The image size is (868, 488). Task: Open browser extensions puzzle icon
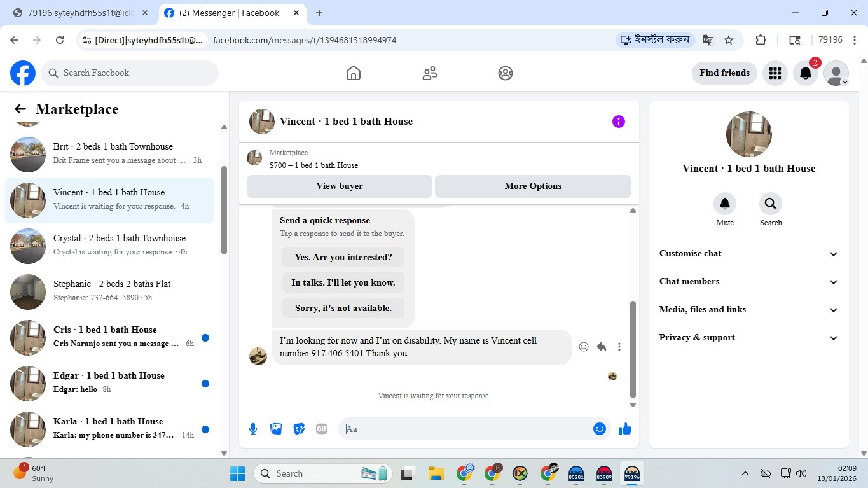(x=761, y=40)
